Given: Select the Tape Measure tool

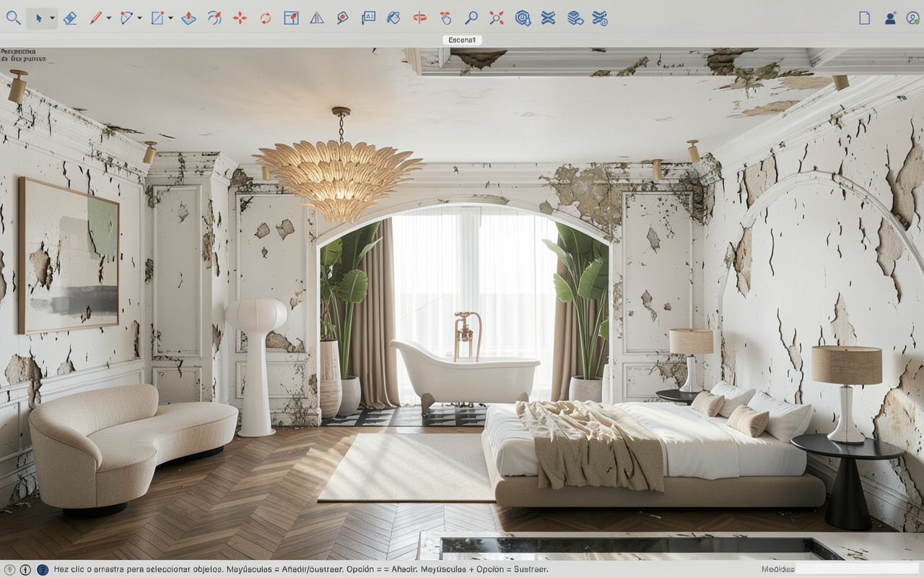Looking at the screenshot, I should tap(342, 18).
